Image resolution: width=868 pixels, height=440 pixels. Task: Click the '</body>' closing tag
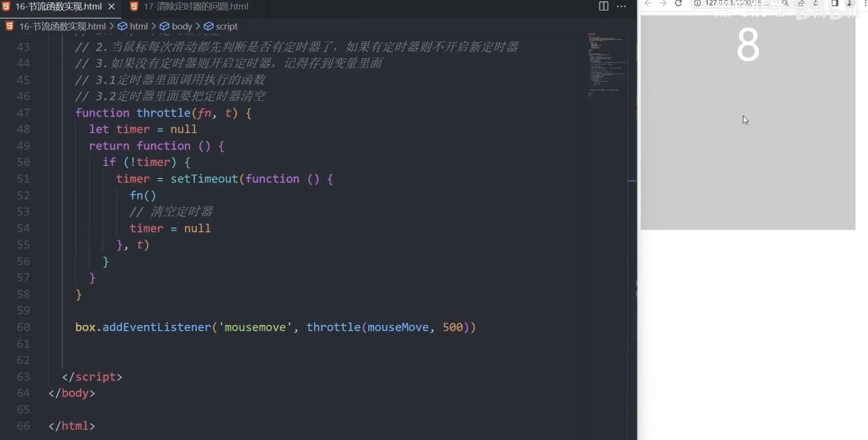(72, 393)
